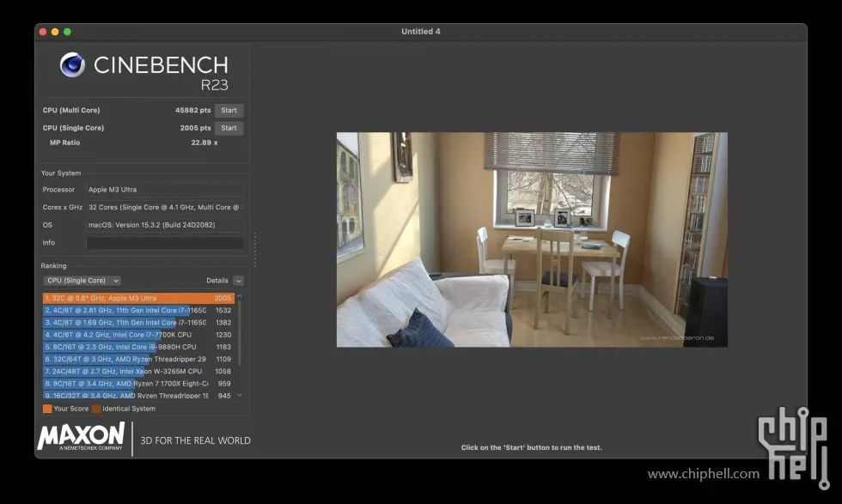Close the Cinebench window with red button
Image resolution: width=842 pixels, height=504 pixels.
43,33
